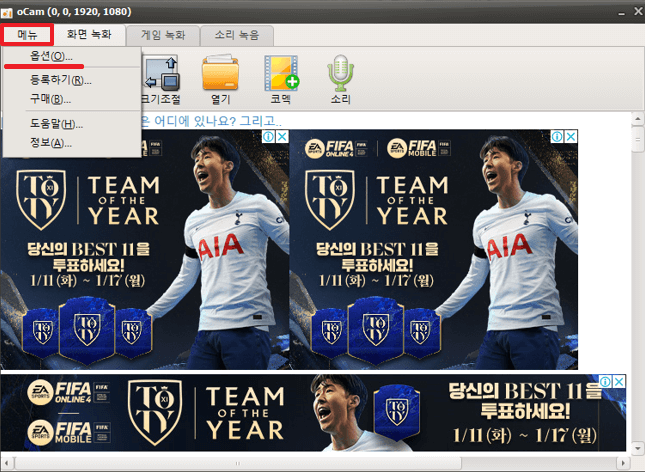645x472 pixels.
Task: Click the 열기 folder icon
Action: click(x=220, y=79)
